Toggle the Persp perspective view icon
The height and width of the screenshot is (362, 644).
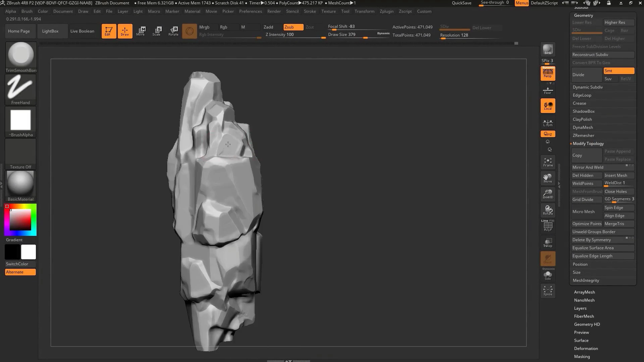click(x=548, y=73)
